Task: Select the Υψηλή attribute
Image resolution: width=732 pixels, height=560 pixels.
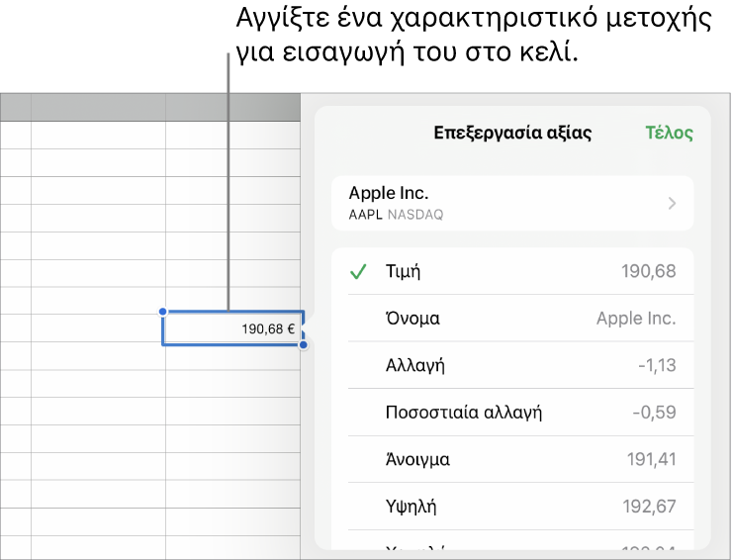Action: coord(512,507)
